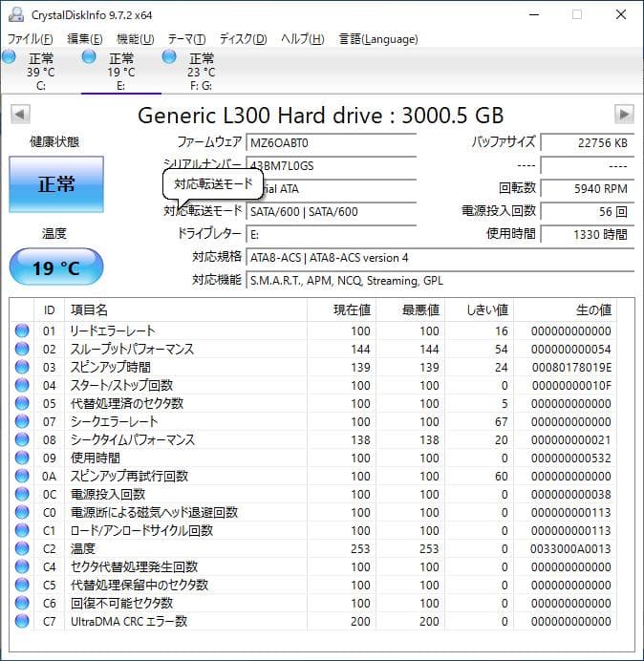
Task: Click the CrystalDiskInfo app icon in title bar
Action: tap(16, 14)
